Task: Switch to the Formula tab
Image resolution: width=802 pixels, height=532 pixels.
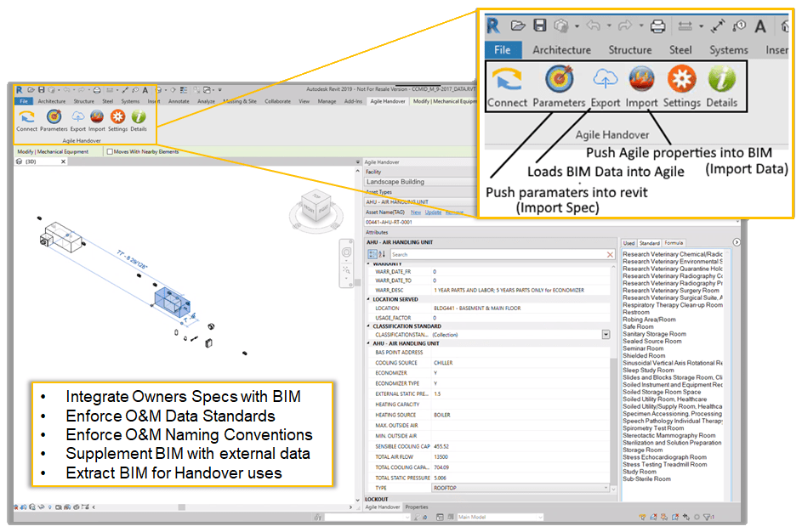Action: pyautogui.click(x=674, y=243)
